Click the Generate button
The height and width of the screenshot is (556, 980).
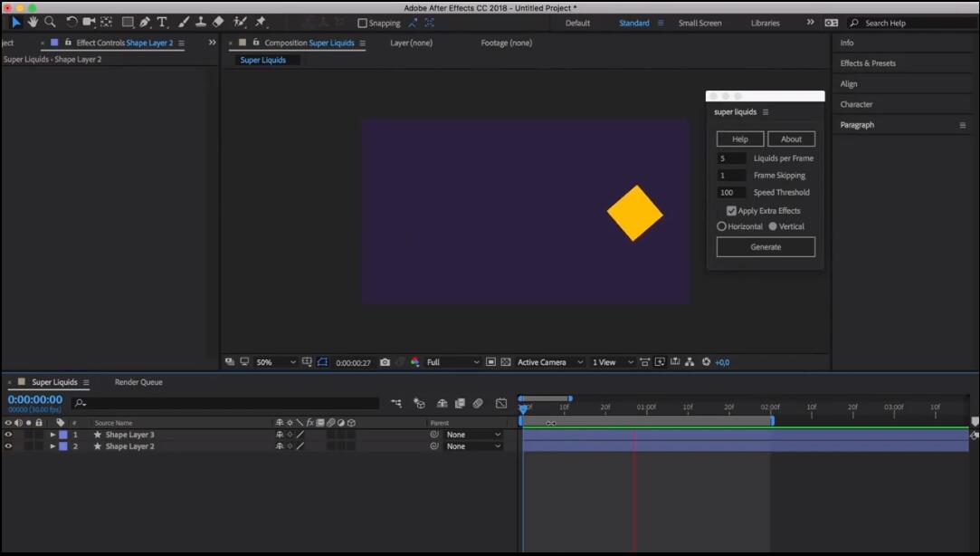766,247
